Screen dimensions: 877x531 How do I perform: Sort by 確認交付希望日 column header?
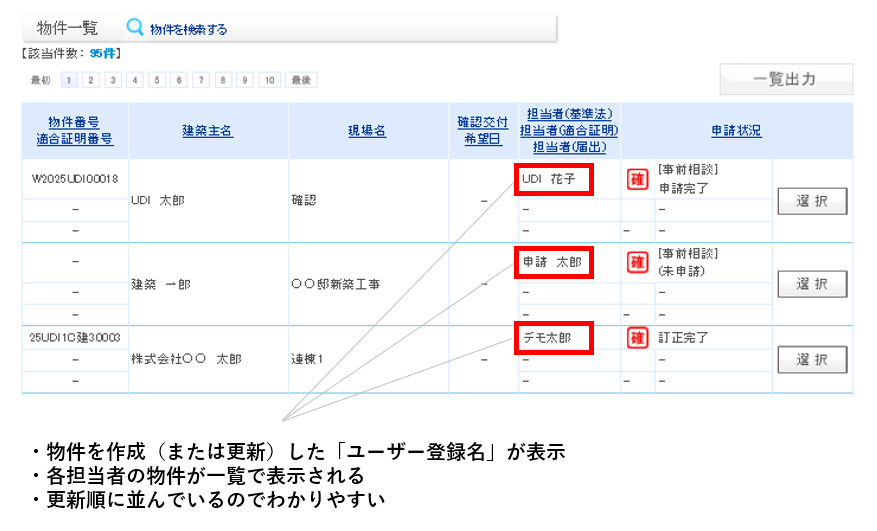pos(483,130)
